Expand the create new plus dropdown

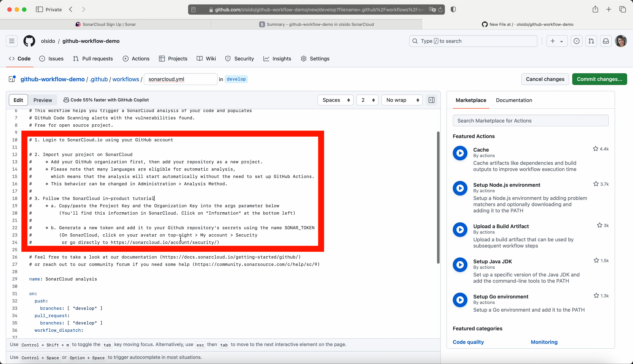[557, 41]
